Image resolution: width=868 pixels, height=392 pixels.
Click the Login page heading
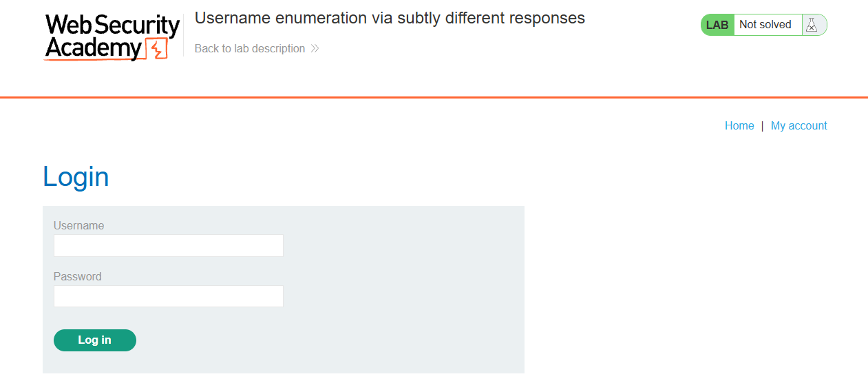tap(76, 177)
